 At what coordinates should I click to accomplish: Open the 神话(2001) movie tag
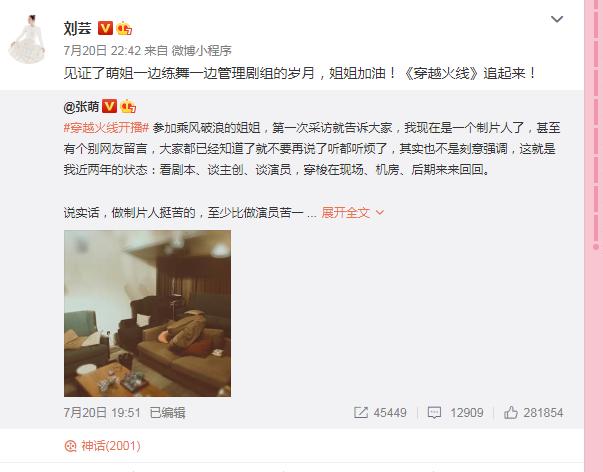102,446
